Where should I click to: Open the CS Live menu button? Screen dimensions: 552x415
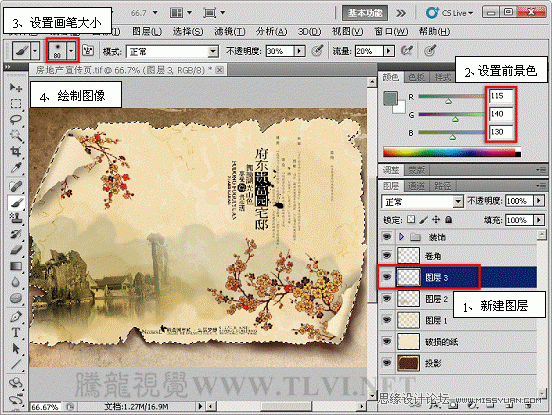coord(449,13)
